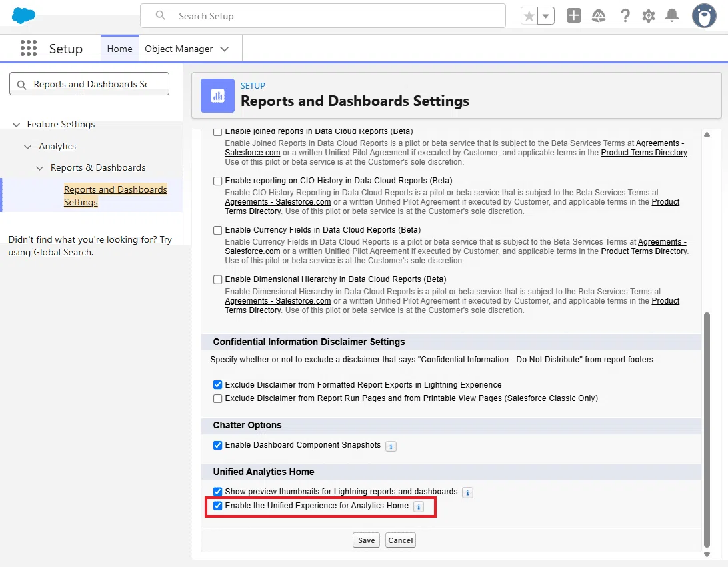The height and width of the screenshot is (567, 728).
Task: Open the Salesforce Help question mark
Action: [x=625, y=16]
